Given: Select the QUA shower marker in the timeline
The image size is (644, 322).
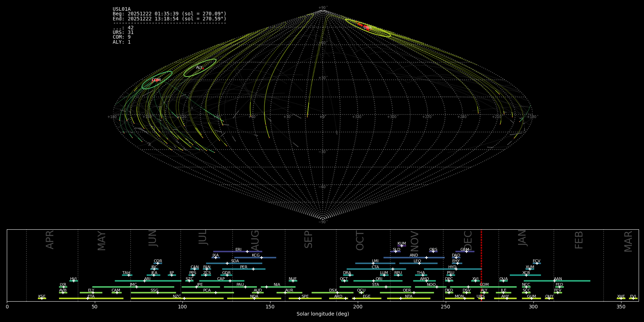Looking at the screenshot, I should click(503, 281).
